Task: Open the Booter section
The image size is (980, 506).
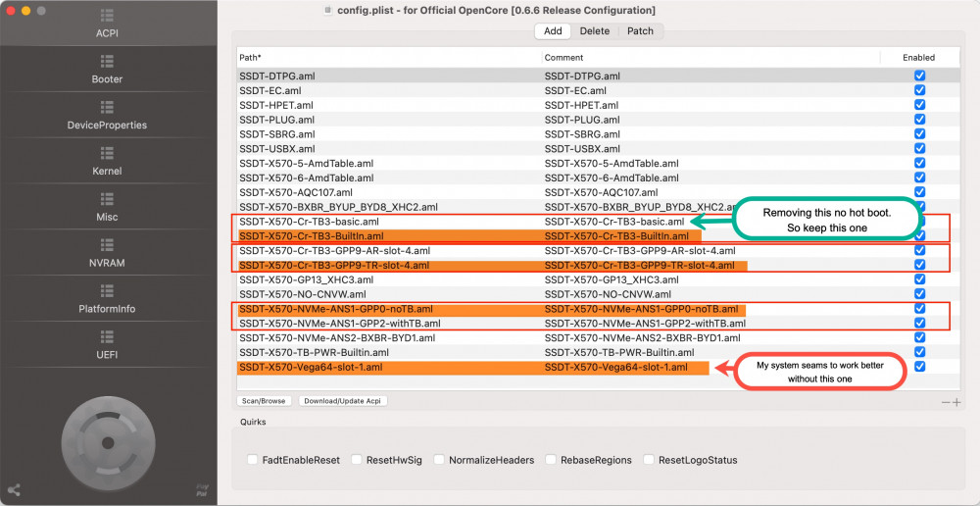Action: 107,69
